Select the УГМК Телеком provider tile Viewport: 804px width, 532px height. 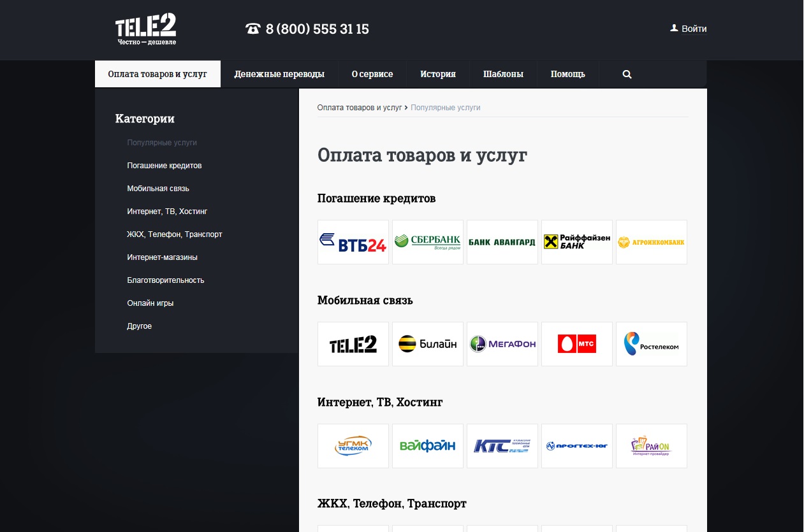pos(353,446)
